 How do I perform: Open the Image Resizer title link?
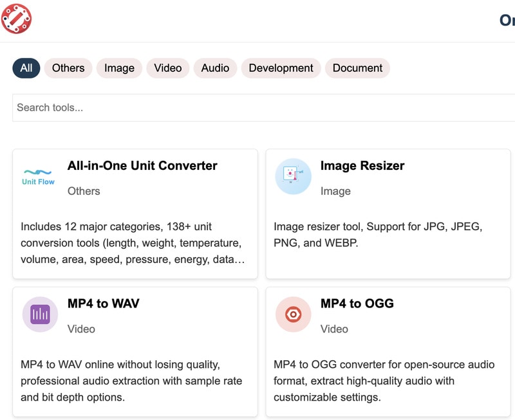pyautogui.click(x=362, y=166)
